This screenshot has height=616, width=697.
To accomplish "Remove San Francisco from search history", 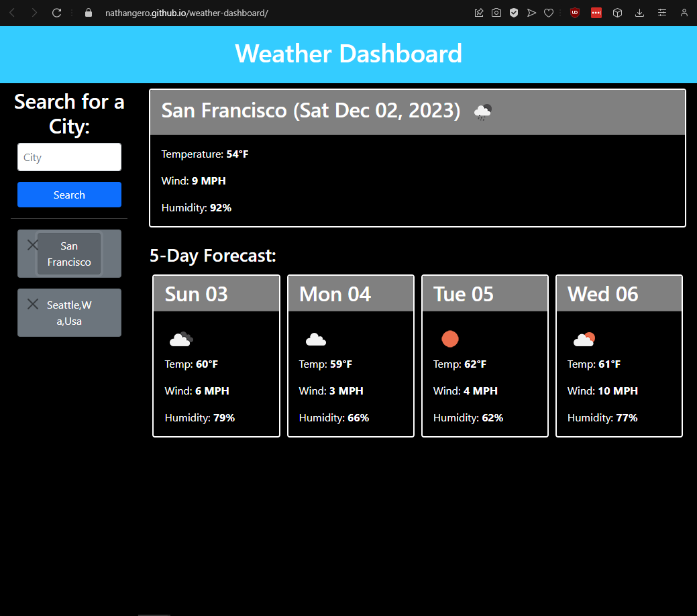I will pyautogui.click(x=32, y=245).
